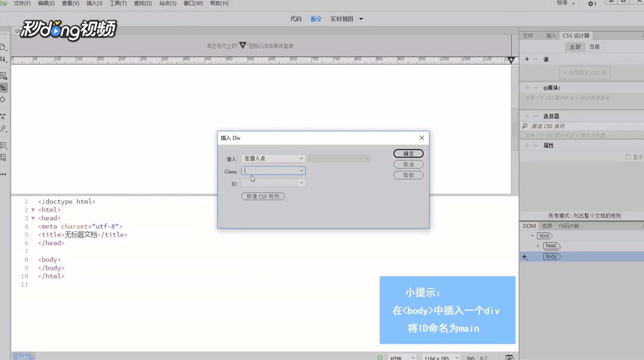This screenshot has height=360, width=644.
Task: Click the real-time preview icon at bottom right
Action: 509,358
